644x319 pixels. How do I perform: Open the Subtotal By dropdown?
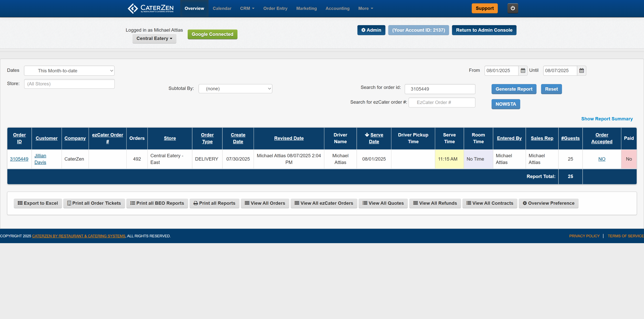235,89
